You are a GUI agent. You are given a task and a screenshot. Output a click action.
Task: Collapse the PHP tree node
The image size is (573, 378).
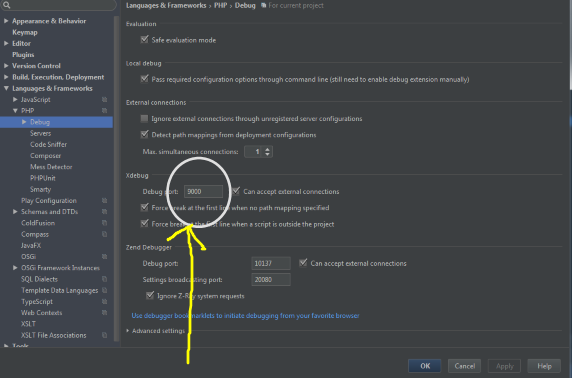[x=15, y=110]
